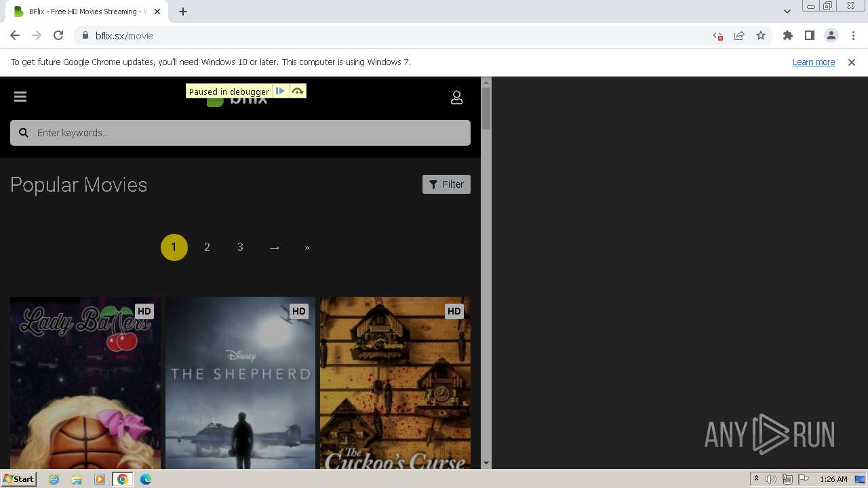Launch Microsoft Edge from taskbar
The image size is (868, 488).
[x=146, y=479]
